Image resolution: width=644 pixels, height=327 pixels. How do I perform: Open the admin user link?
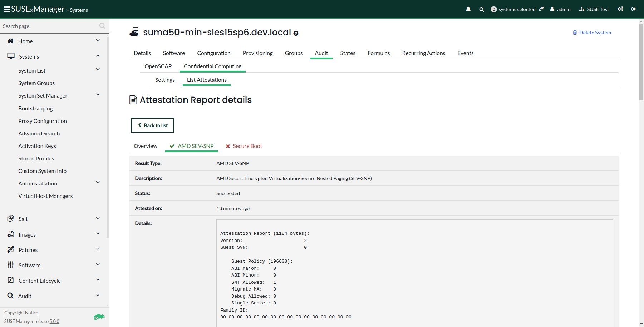560,9
